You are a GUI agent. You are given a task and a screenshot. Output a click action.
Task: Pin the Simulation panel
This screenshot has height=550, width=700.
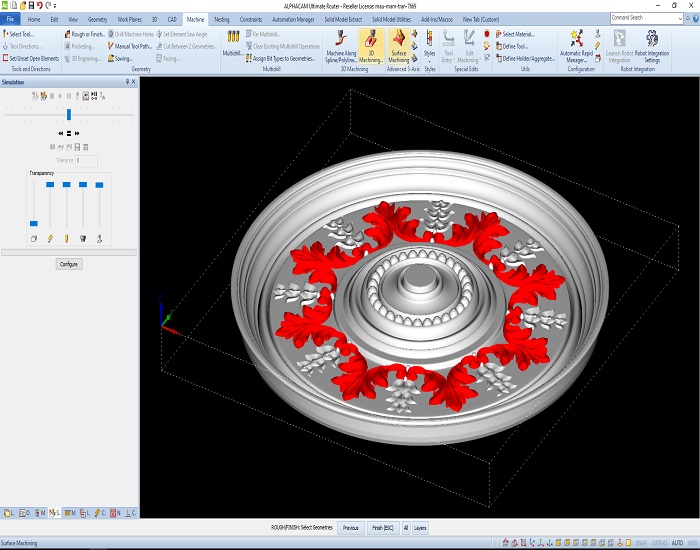(x=127, y=82)
